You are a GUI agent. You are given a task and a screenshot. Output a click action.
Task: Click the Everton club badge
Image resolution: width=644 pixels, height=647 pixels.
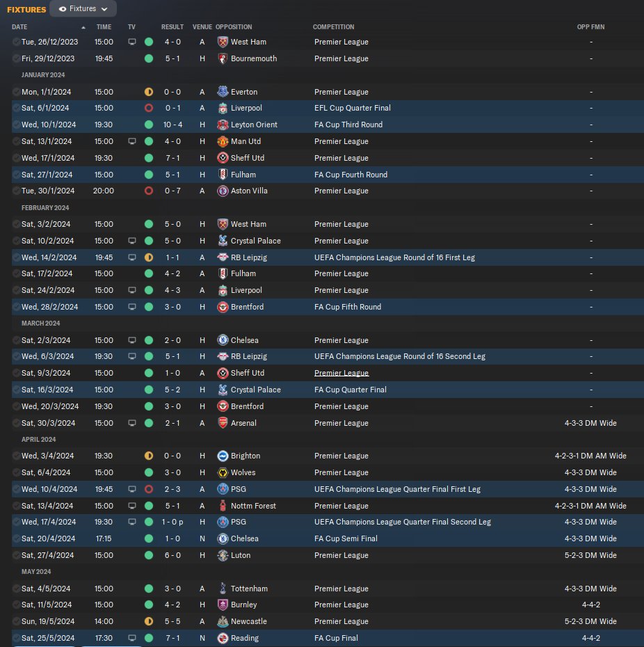[223, 92]
